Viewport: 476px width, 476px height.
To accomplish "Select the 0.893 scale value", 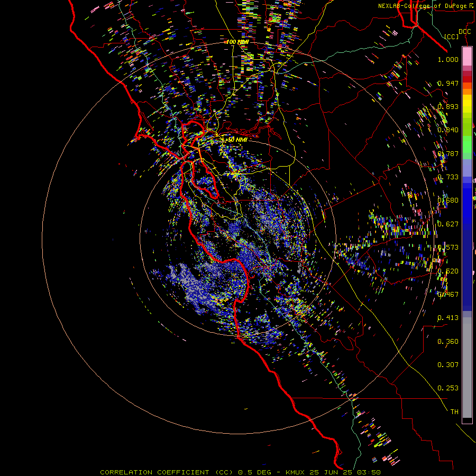I will pyautogui.click(x=448, y=106).
